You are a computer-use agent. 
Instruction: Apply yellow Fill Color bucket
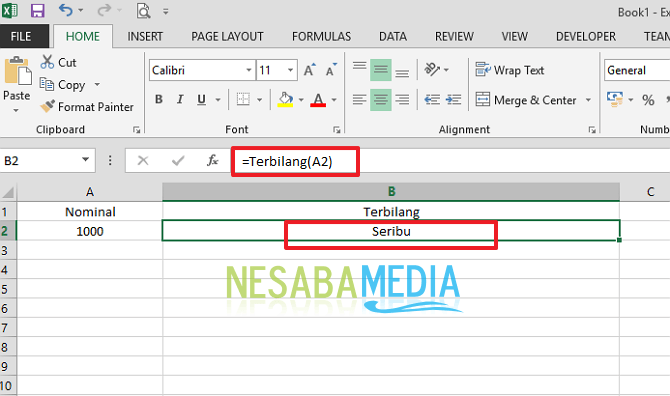[x=285, y=100]
